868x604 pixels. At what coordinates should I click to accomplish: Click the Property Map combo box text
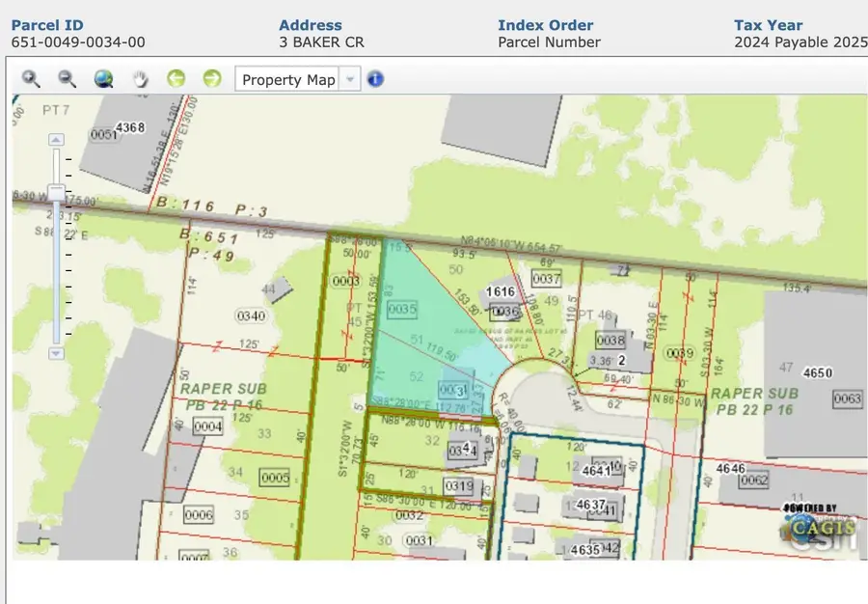click(x=288, y=80)
